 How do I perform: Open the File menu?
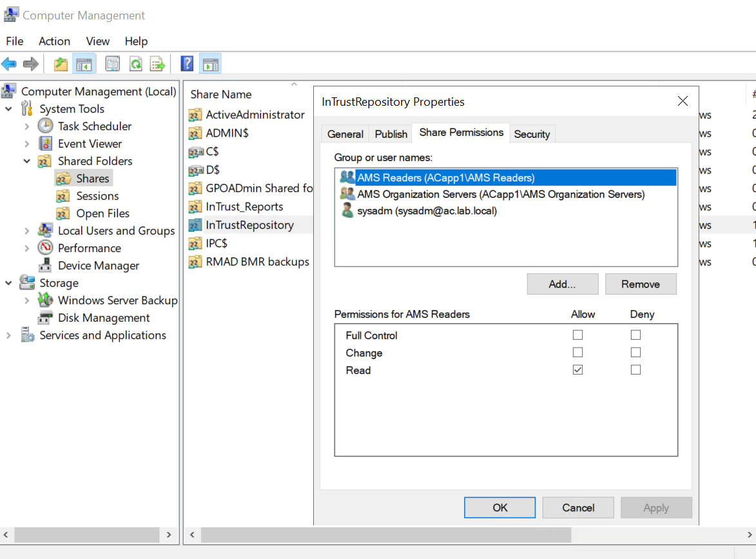coord(14,41)
